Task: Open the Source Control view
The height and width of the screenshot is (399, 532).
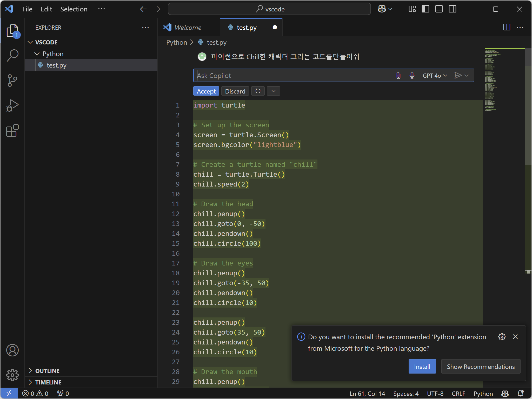Action: coord(12,81)
